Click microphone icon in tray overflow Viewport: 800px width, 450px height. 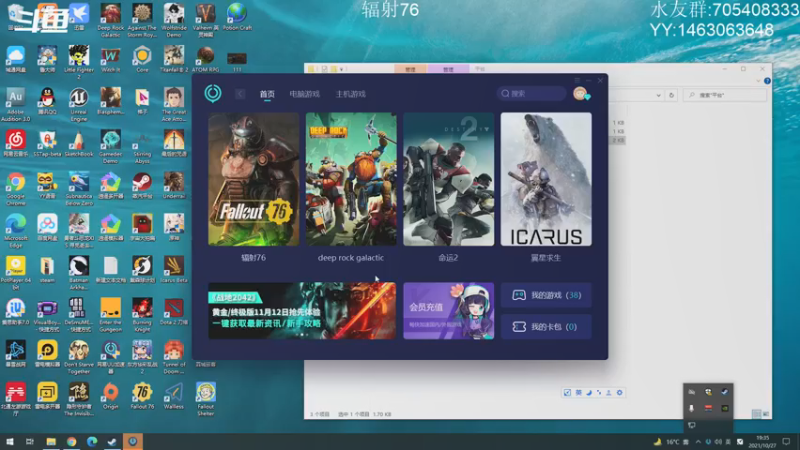click(x=691, y=408)
